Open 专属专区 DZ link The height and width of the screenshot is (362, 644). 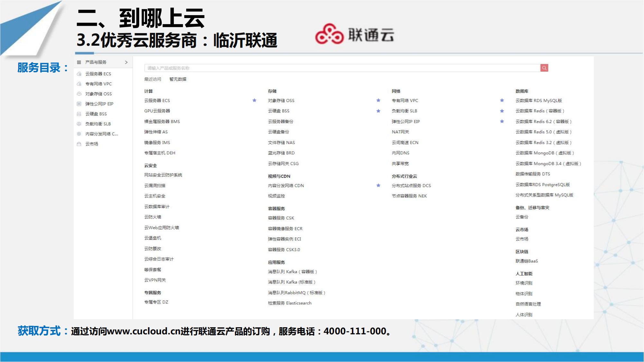pos(156,302)
